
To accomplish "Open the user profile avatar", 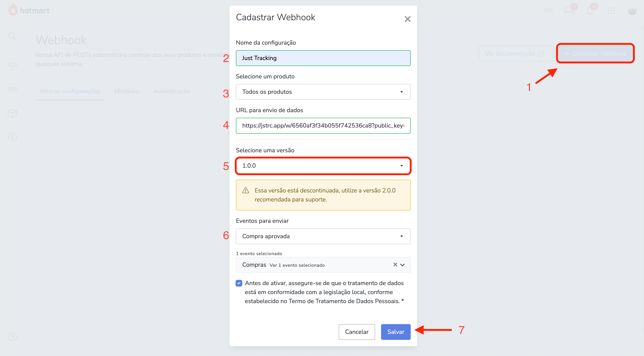I will [632, 11].
